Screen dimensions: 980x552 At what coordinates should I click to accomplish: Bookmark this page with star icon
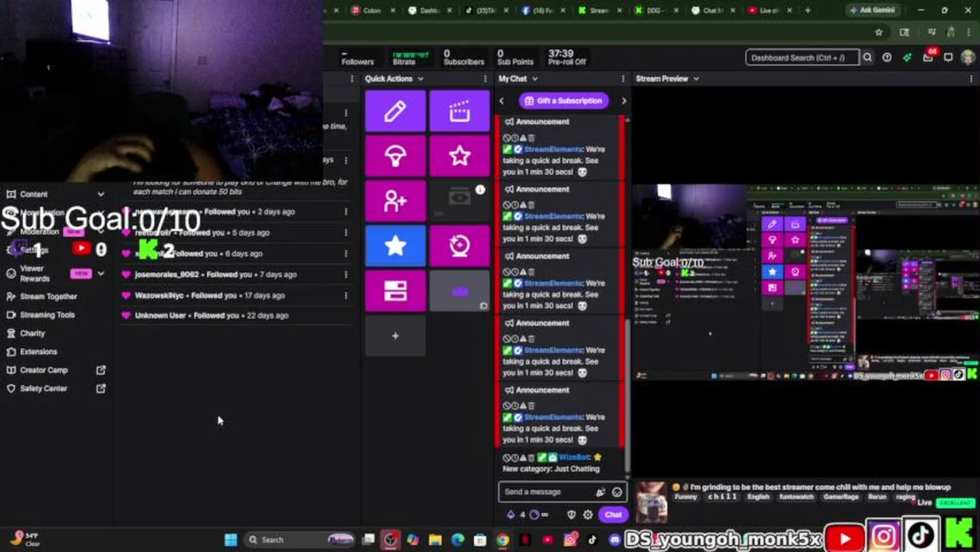click(879, 32)
